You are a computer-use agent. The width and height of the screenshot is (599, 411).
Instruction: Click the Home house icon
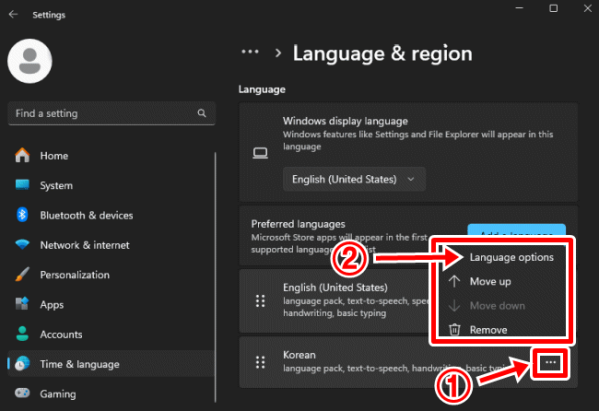click(x=22, y=155)
